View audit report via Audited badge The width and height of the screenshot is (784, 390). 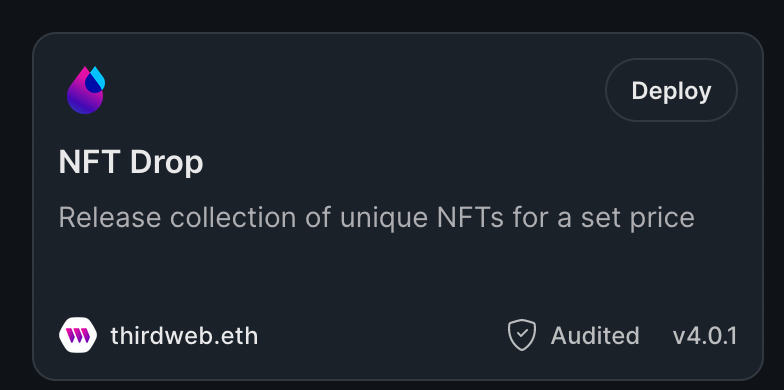[x=574, y=336]
